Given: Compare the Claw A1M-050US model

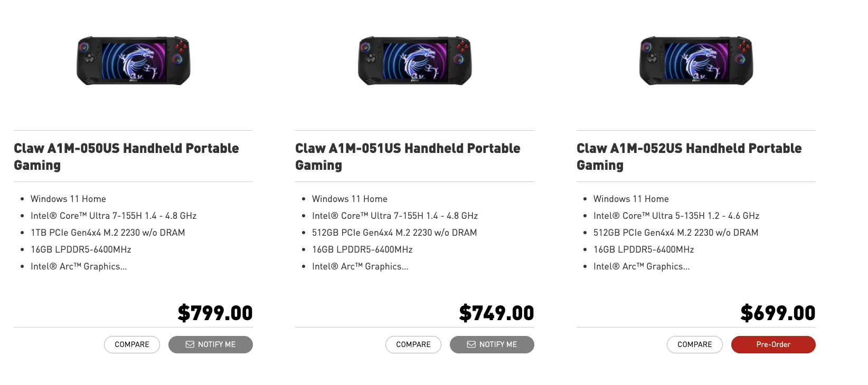Looking at the screenshot, I should [132, 344].
